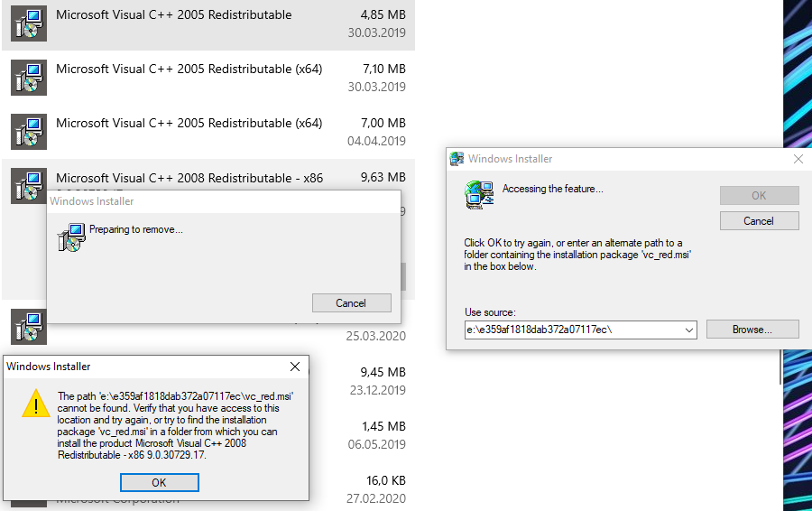
Task: Click the yellow warning icon in error dialog
Action: 36,404
